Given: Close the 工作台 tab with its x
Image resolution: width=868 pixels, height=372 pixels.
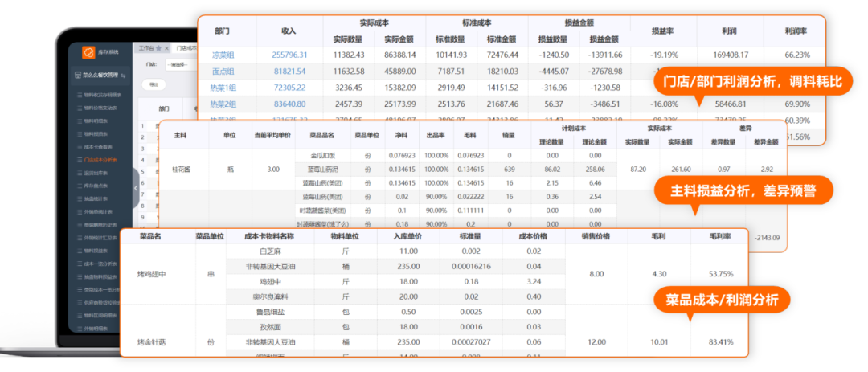Looking at the screenshot, I should (x=166, y=48).
